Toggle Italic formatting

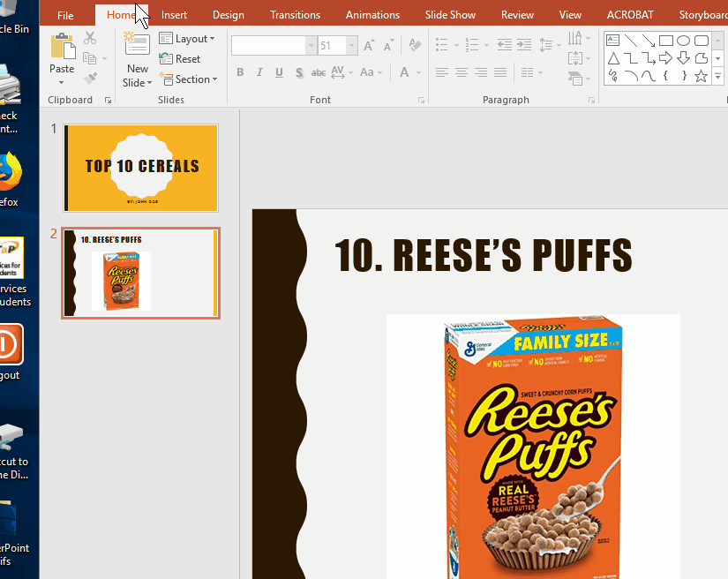[259, 72]
